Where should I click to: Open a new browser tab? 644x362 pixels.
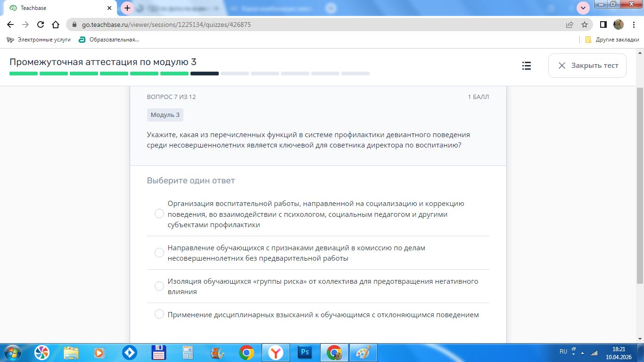[x=127, y=8]
